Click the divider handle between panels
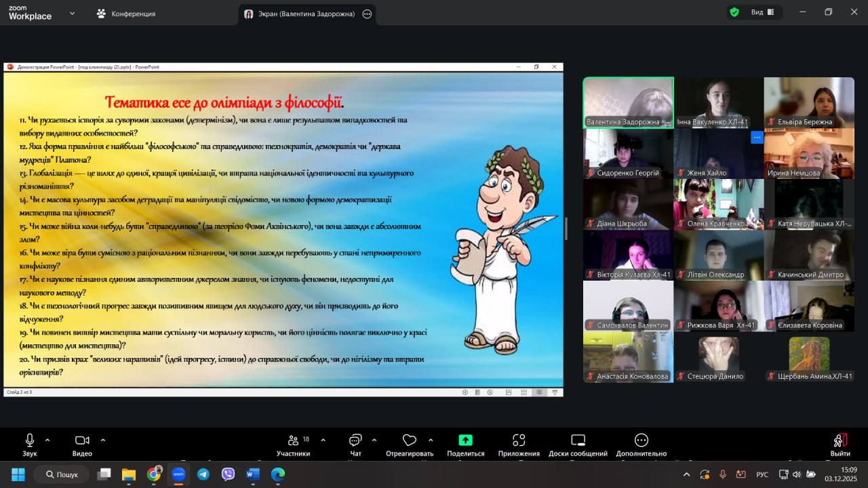Viewport: 868px width, 488px height. click(x=566, y=229)
